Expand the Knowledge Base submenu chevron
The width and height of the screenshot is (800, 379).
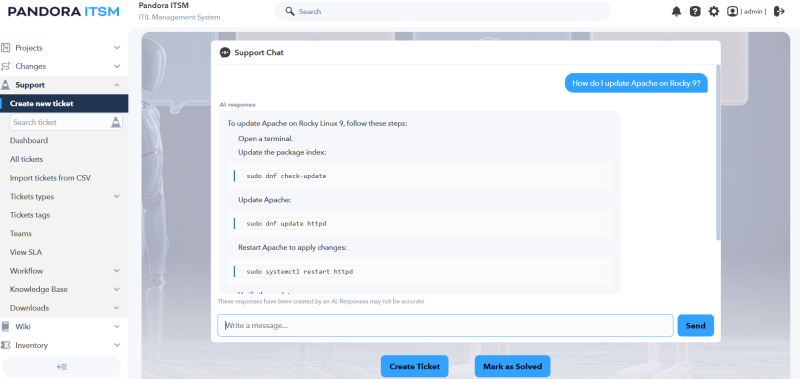[117, 289]
